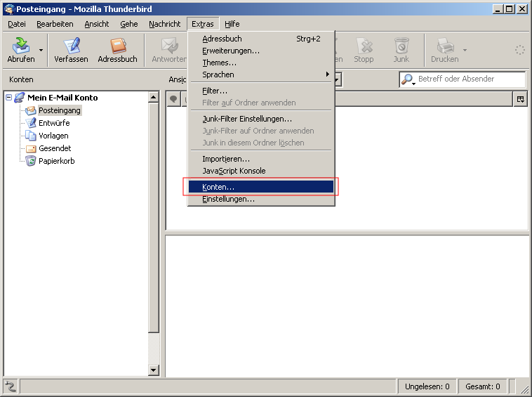Screen dimensions: 532x397
Task: Open the Abrufen dropdown arrow
Action: point(41,50)
